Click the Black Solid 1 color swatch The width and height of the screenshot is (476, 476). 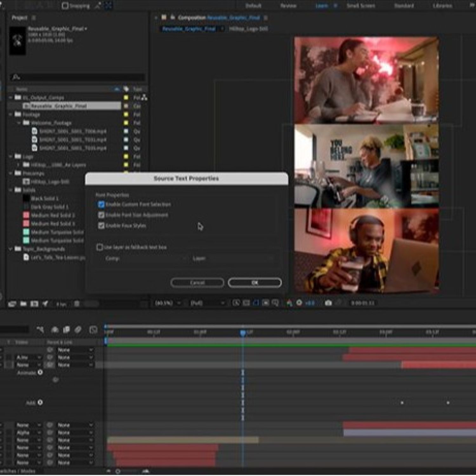coord(26,198)
